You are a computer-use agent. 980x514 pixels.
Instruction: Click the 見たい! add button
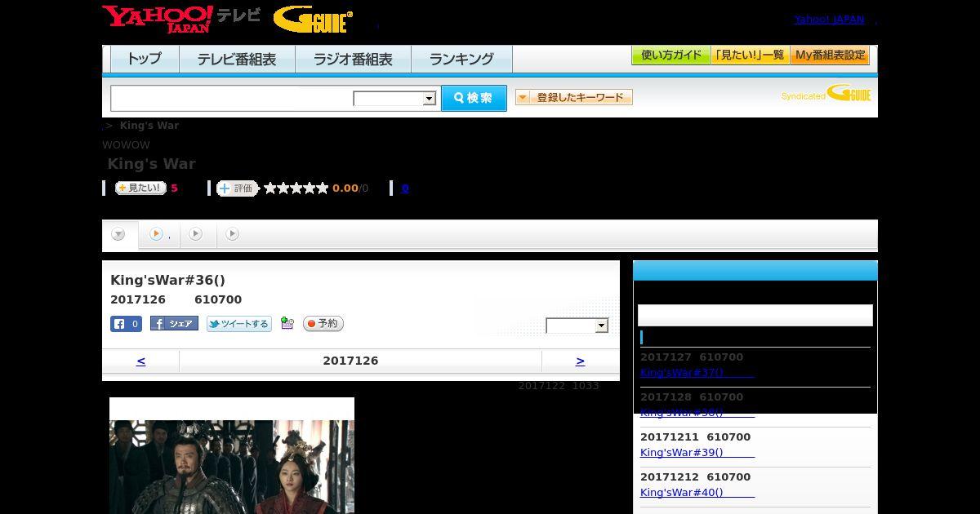click(140, 188)
